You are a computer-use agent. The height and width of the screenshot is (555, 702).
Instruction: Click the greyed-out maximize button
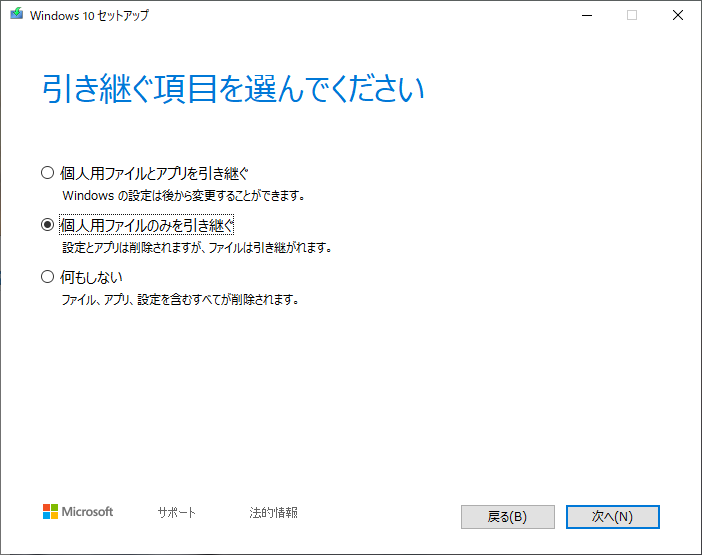[x=631, y=16]
